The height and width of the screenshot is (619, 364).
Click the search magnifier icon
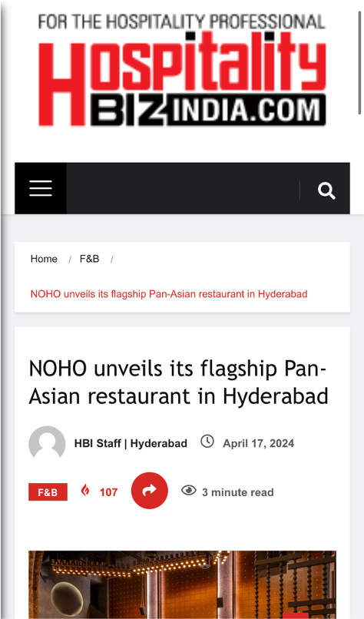pos(326,190)
